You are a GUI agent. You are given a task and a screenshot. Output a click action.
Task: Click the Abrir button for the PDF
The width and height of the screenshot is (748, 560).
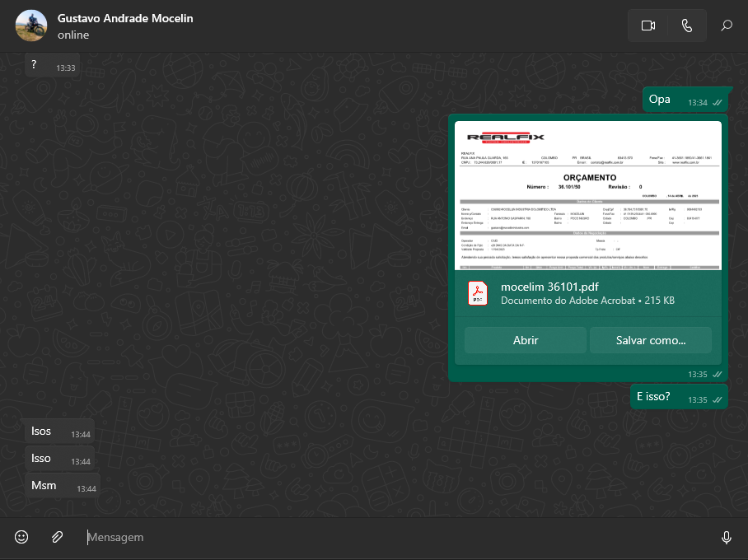[x=525, y=340]
